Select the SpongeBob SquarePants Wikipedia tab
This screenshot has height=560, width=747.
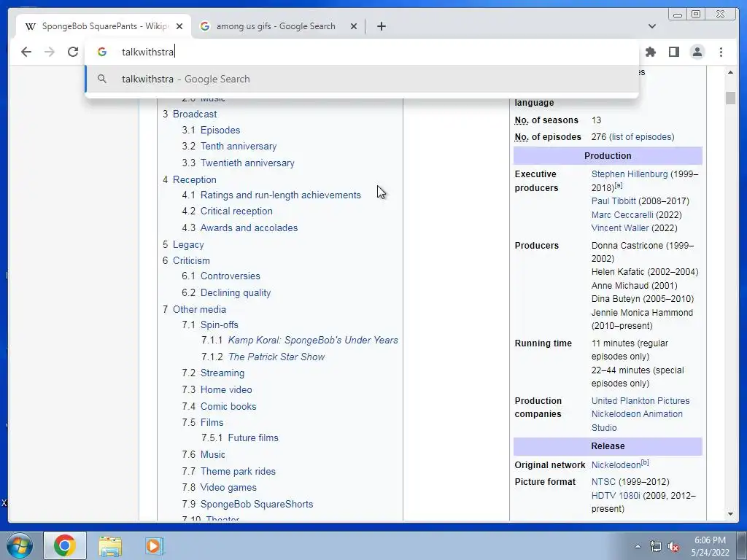104,26
